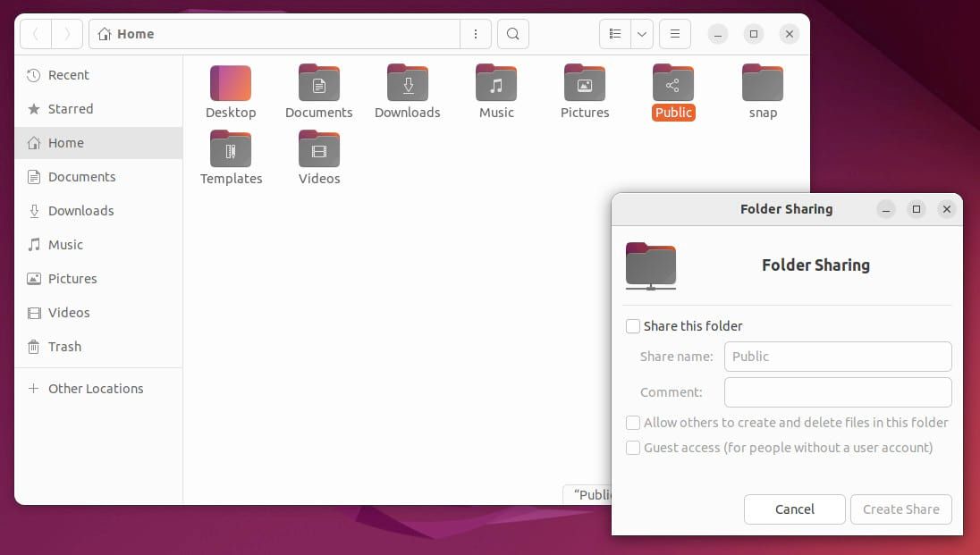Select the Music folder icon in the grid

click(x=496, y=84)
